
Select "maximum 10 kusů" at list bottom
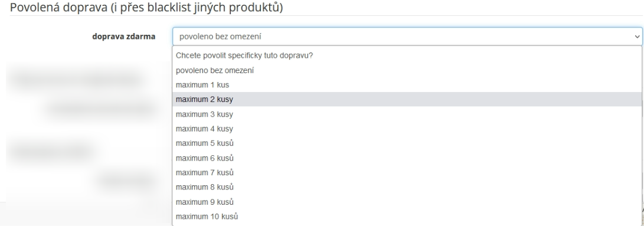click(x=407, y=216)
